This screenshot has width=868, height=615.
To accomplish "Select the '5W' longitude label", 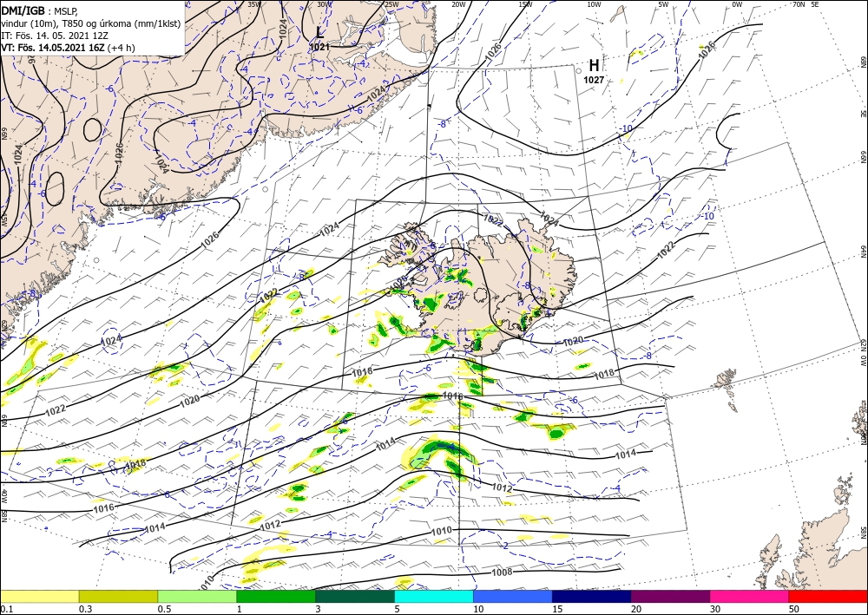I will [x=663, y=4].
